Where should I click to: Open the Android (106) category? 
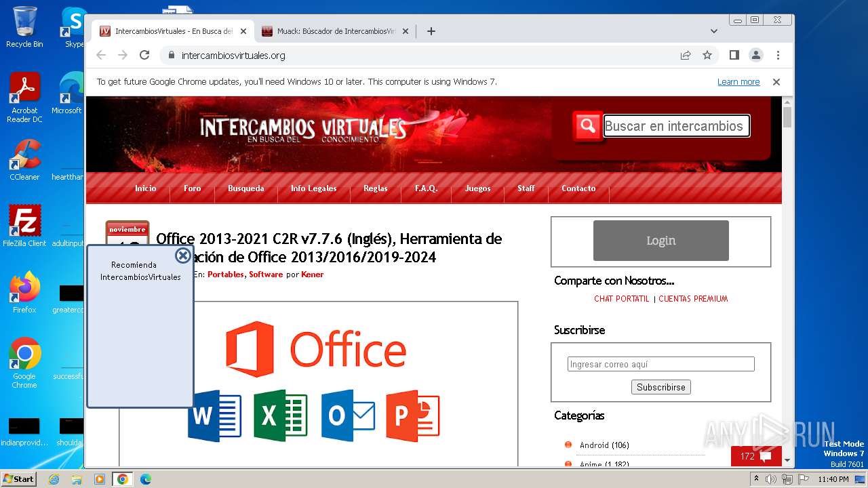coord(604,445)
